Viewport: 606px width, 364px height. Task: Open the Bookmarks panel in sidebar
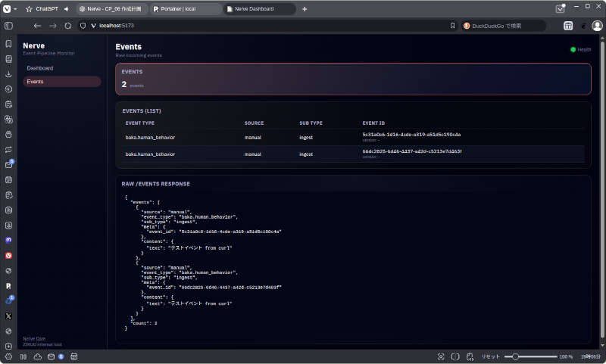click(x=8, y=44)
